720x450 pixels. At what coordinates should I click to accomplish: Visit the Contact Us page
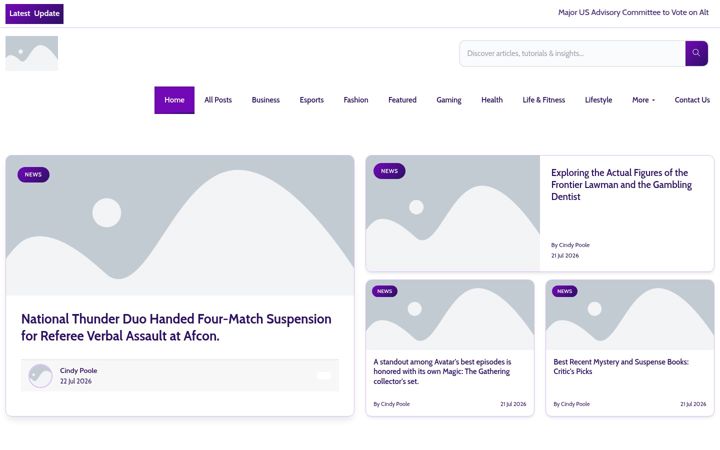[692, 100]
